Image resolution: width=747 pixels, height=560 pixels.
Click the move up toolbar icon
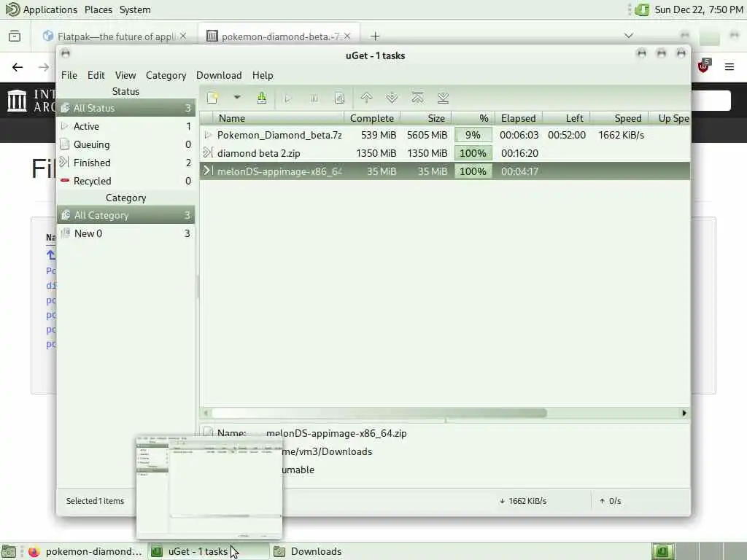click(366, 98)
